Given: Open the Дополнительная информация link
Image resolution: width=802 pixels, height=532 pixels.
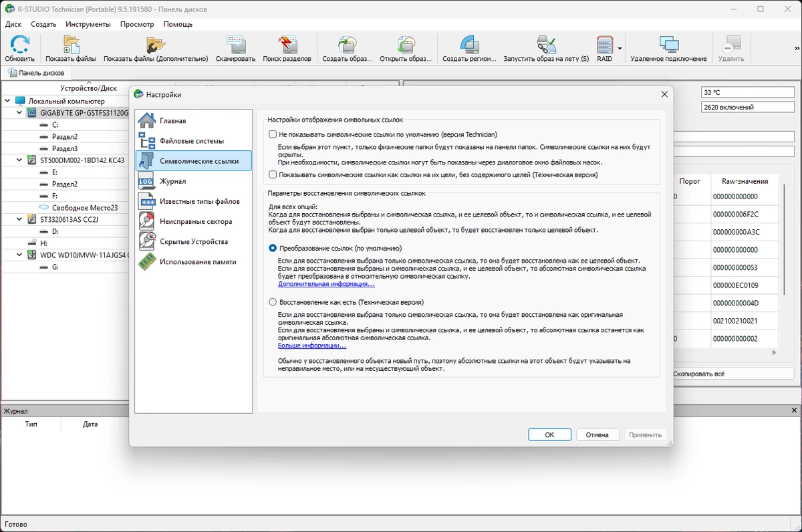Looking at the screenshot, I should coord(326,284).
